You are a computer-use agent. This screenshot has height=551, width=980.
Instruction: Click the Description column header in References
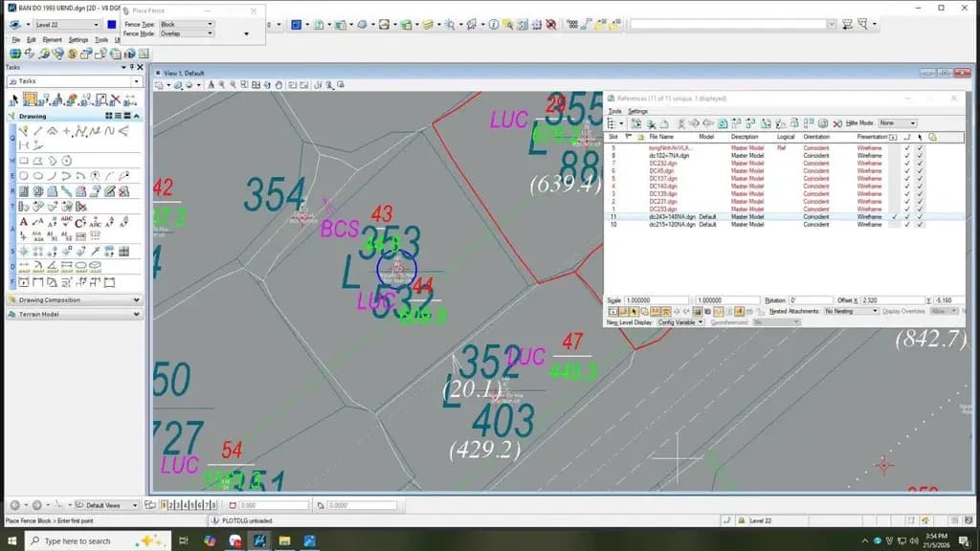click(x=745, y=137)
